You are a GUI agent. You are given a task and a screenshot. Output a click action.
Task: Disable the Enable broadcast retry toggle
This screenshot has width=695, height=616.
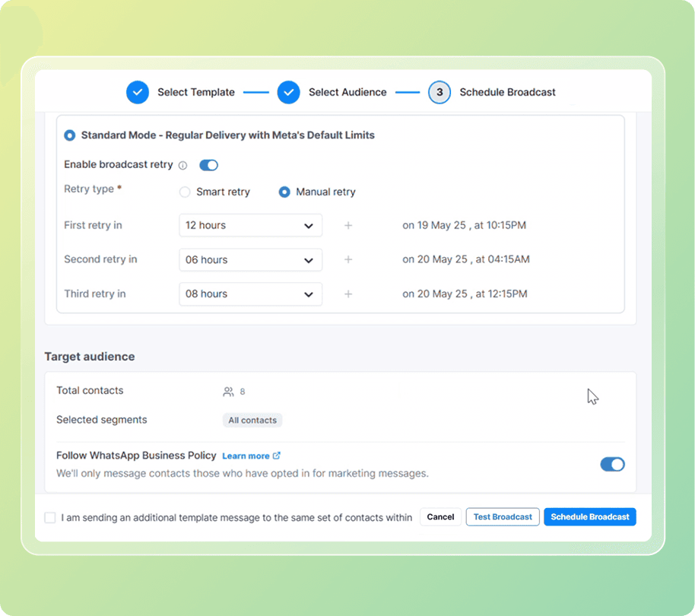tap(208, 164)
